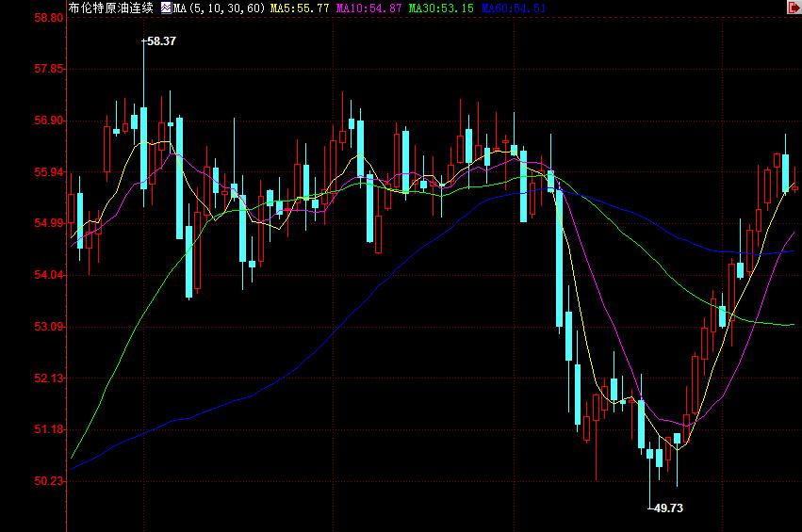Screen dimensions: 802x532
Task: Click the MA indicator chart icon
Action: click(x=166, y=8)
